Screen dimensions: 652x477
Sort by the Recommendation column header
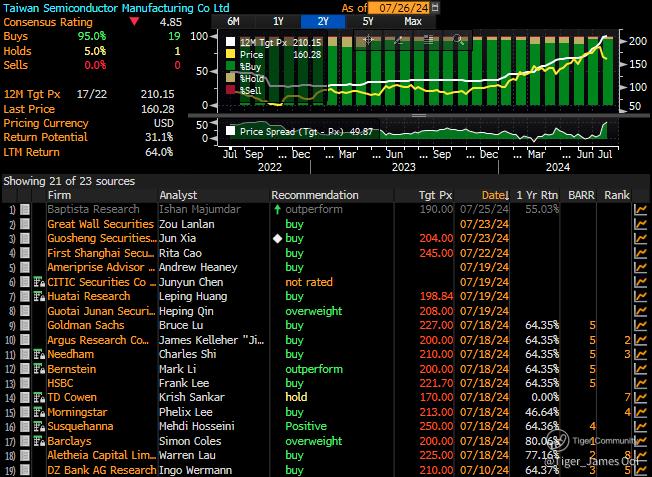coord(314,195)
